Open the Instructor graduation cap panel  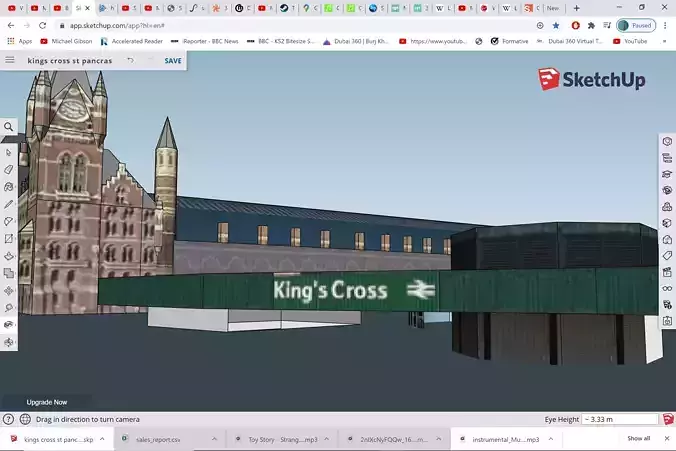click(667, 174)
